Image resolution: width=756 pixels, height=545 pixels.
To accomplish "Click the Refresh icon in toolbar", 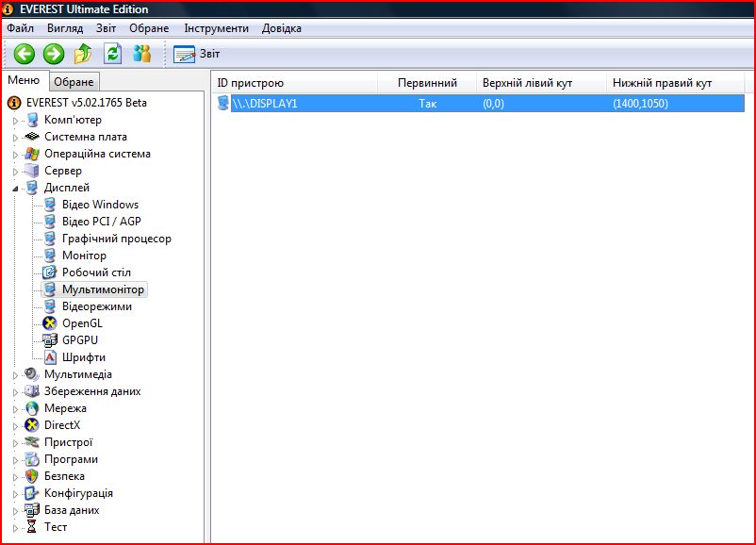I will point(113,54).
